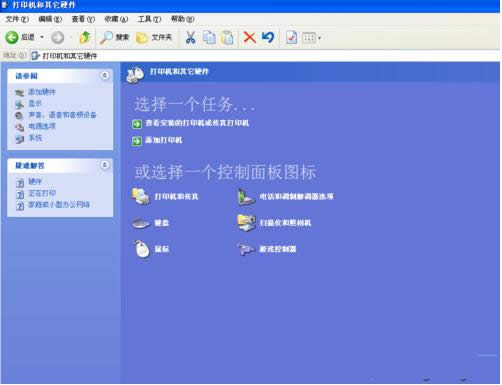Click green arrow icon beside 添加打印机
Viewport: 502px width, 385px height.
click(x=137, y=141)
